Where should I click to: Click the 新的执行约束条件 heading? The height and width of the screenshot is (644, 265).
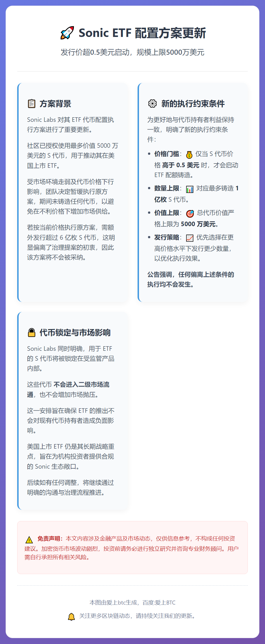tap(193, 104)
